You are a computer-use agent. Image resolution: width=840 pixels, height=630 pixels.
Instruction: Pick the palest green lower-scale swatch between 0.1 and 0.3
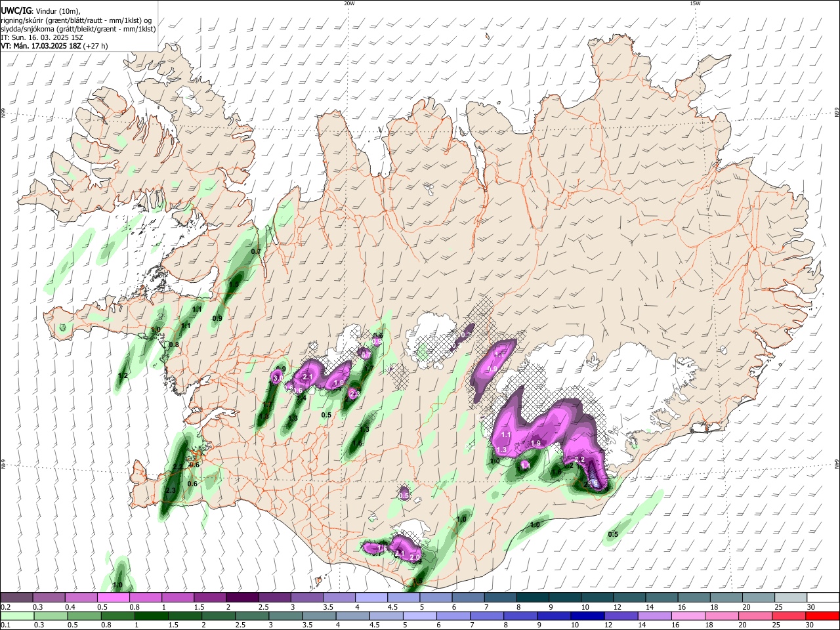coord(17,616)
